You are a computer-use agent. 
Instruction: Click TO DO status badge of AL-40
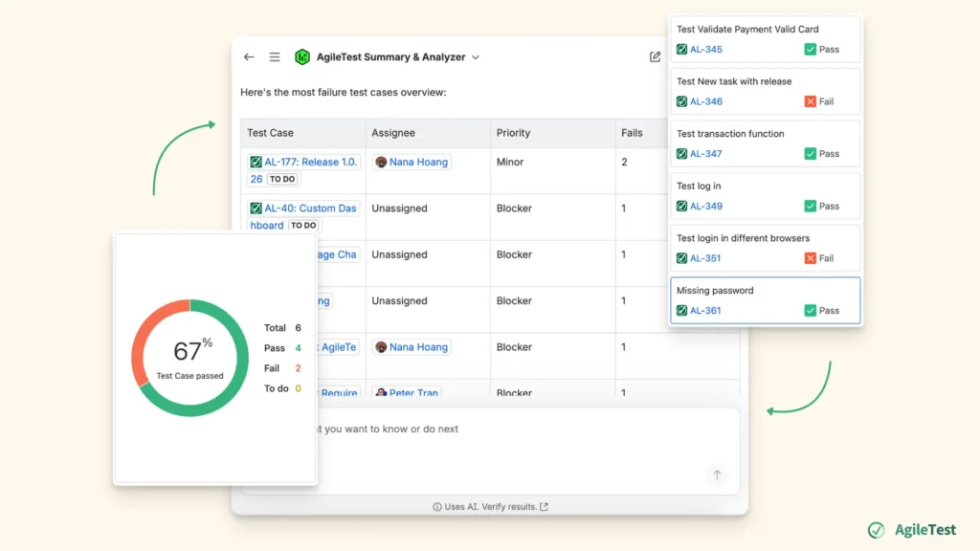click(x=303, y=226)
